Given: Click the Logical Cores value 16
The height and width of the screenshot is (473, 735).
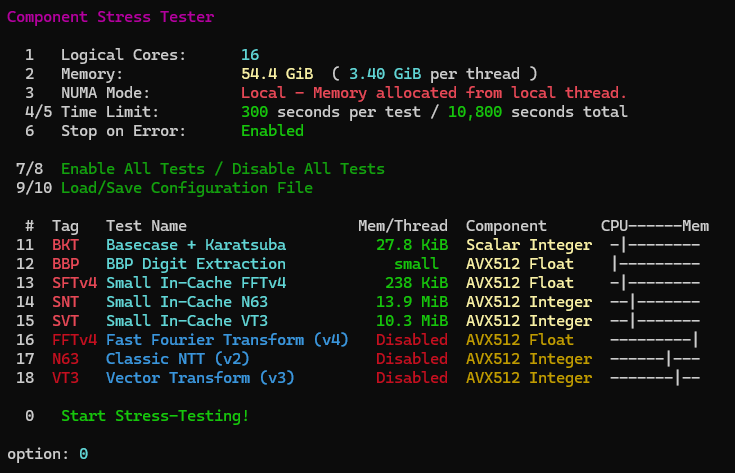Looking at the screenshot, I should (x=250, y=55).
